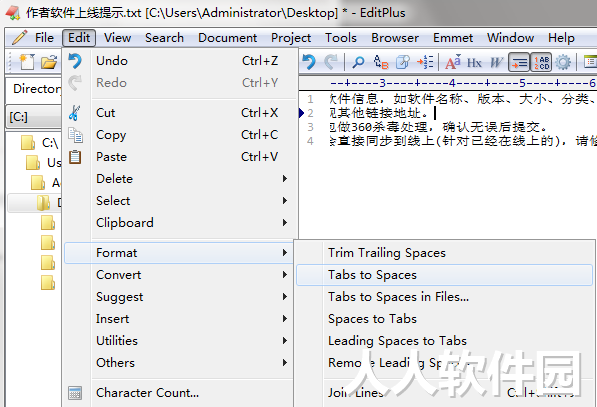Open the Help menu
This screenshot has height=407, width=597.
coord(561,38)
